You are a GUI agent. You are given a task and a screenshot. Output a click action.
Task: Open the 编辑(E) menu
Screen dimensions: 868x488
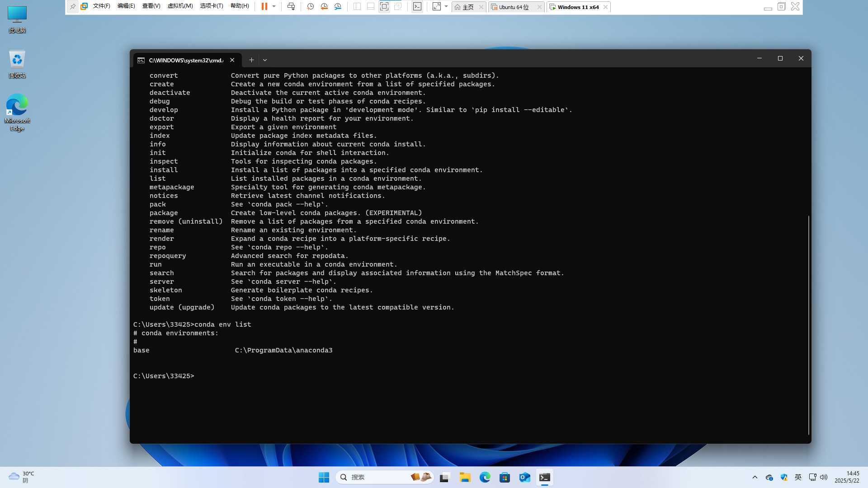point(126,6)
